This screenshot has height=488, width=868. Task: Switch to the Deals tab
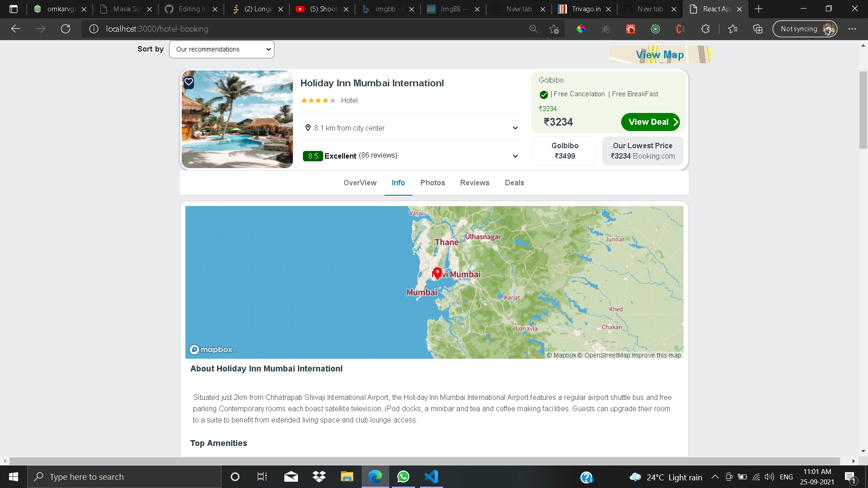(x=514, y=183)
